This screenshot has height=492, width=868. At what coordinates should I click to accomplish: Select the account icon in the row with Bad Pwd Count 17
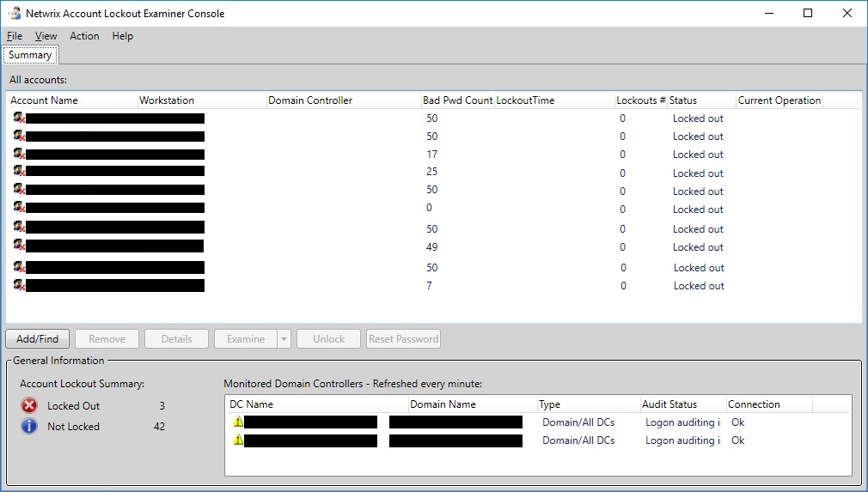[20, 154]
